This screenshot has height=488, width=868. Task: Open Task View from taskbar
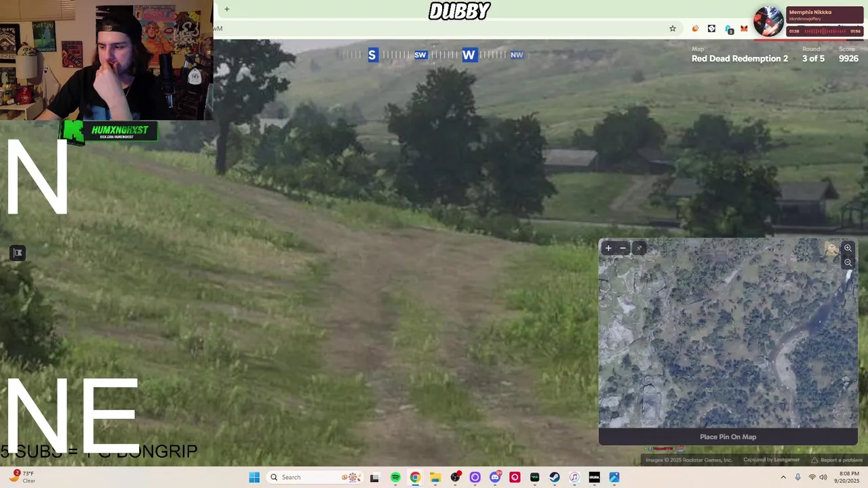374,477
